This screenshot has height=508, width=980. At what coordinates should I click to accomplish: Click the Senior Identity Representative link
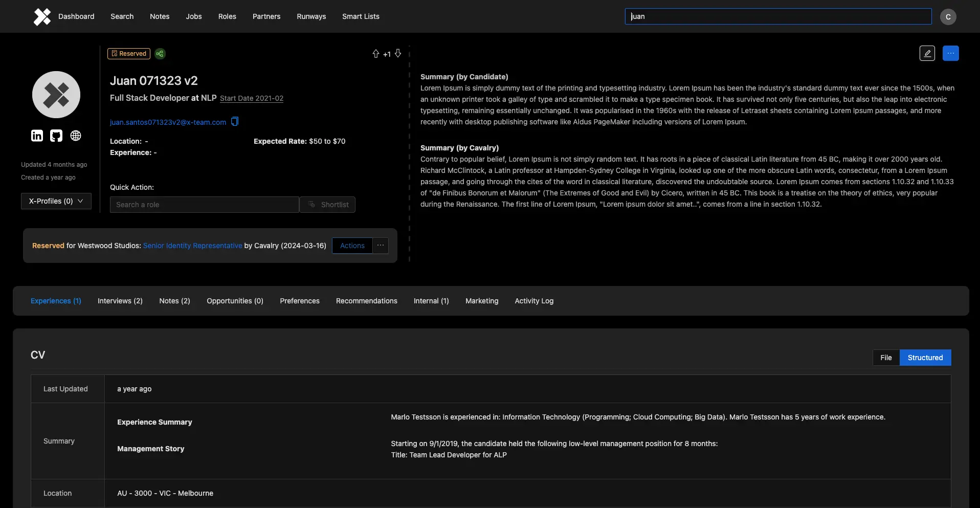tap(192, 246)
